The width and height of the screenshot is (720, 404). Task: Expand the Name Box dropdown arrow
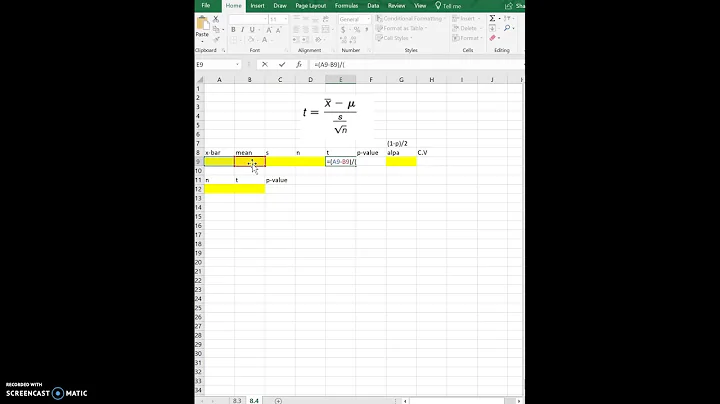click(237, 65)
